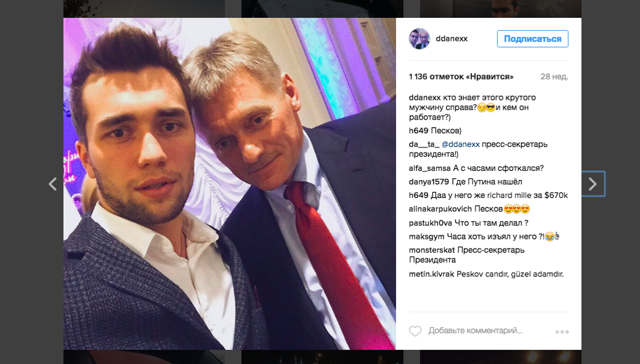The image size is (640, 364).
Task: Open the three-dot more options menu
Action: (x=562, y=332)
